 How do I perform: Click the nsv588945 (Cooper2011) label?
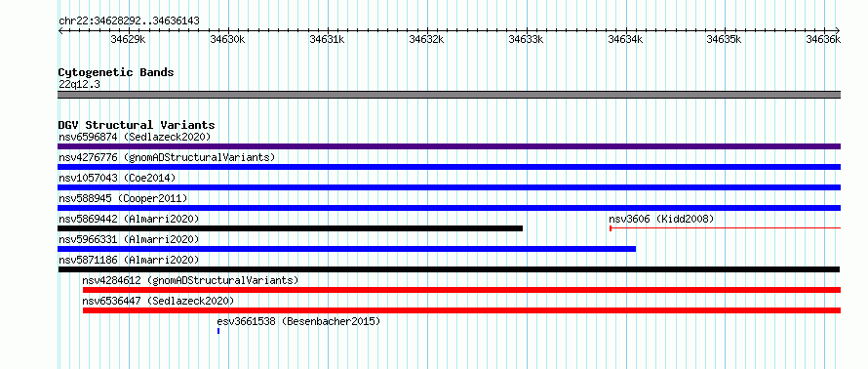tap(123, 198)
